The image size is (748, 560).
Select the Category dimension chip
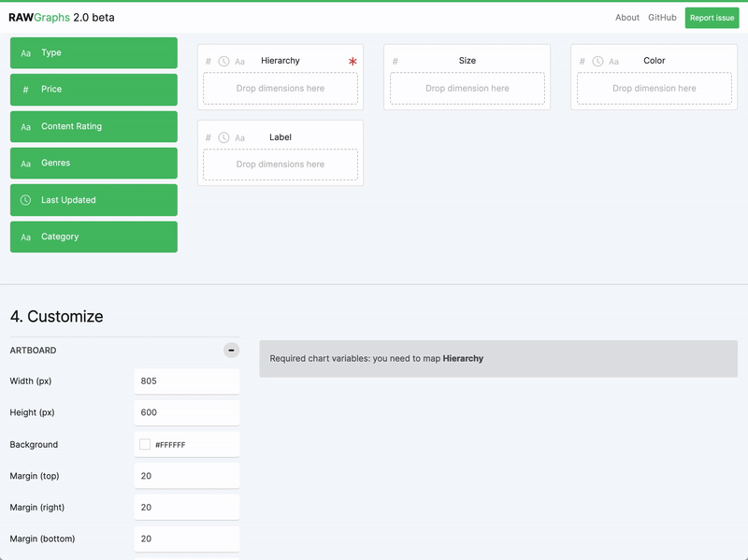tap(93, 237)
